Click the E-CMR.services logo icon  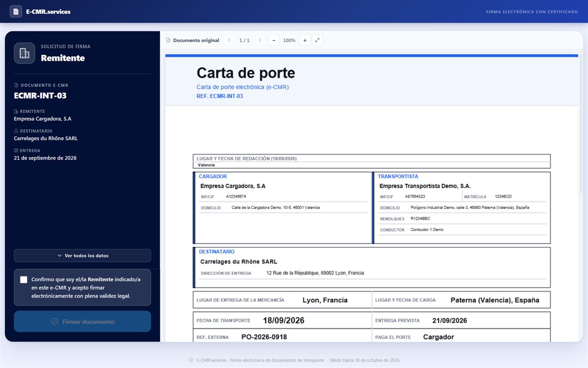[x=16, y=11]
